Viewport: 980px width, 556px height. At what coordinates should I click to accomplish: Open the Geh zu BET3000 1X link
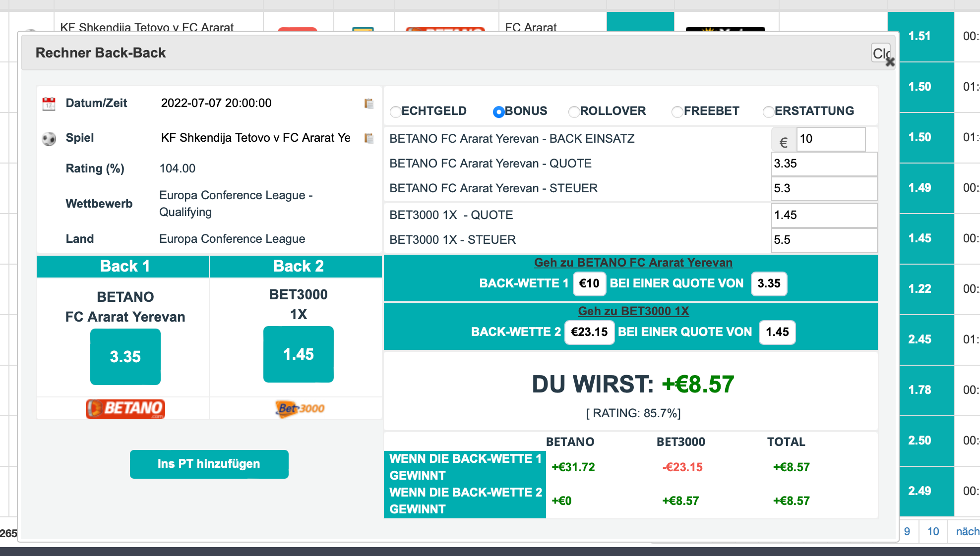pos(633,311)
